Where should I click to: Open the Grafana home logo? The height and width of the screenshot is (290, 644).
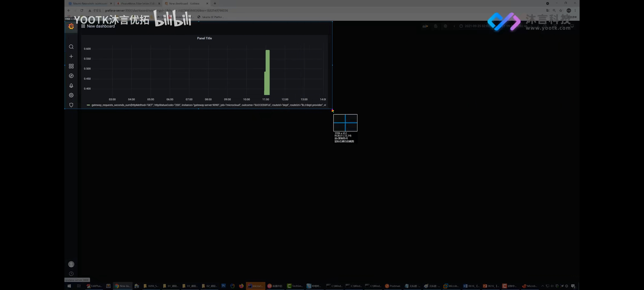pos(71,26)
